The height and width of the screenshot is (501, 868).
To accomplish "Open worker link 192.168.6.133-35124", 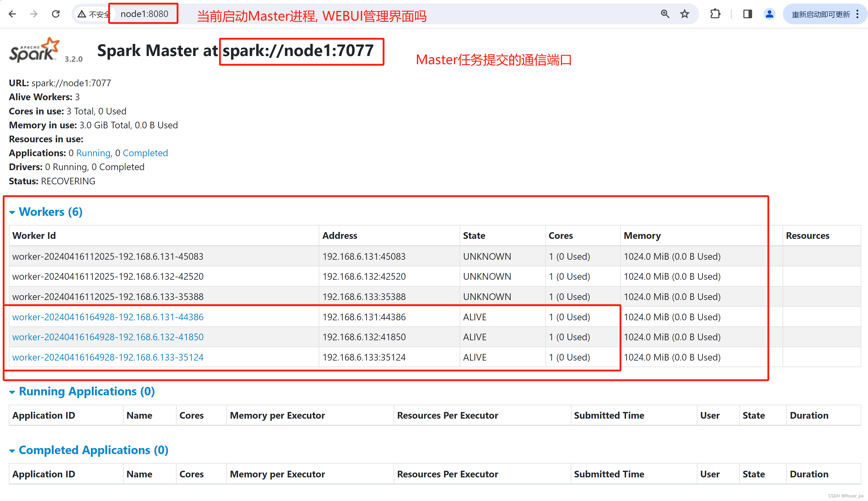I will click(x=108, y=358).
